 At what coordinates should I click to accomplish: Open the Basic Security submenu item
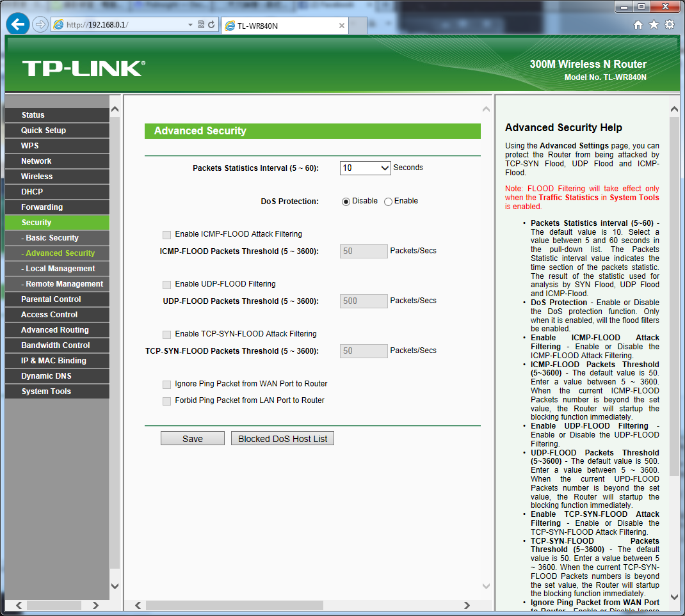tap(52, 238)
